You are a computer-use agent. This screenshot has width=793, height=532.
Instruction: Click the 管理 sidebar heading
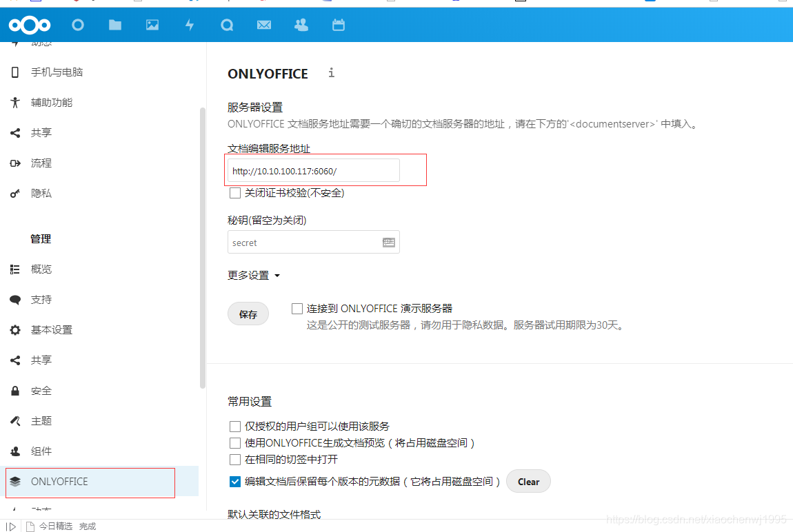[x=41, y=239]
